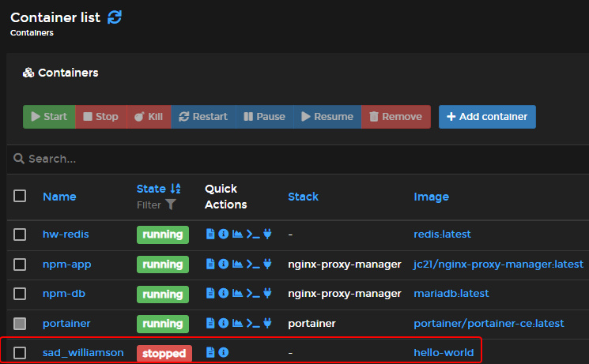Check the box next to hw-redis
The height and width of the screenshot is (364, 589).
click(20, 235)
